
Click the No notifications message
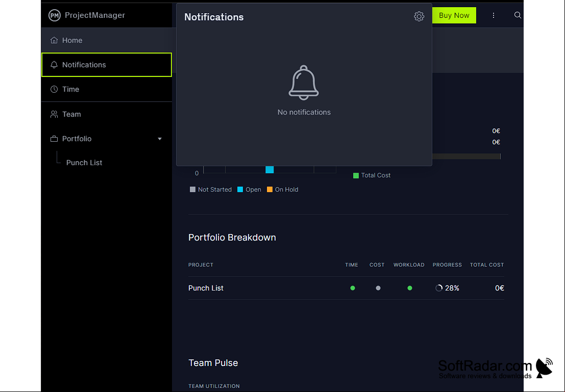pyautogui.click(x=304, y=112)
